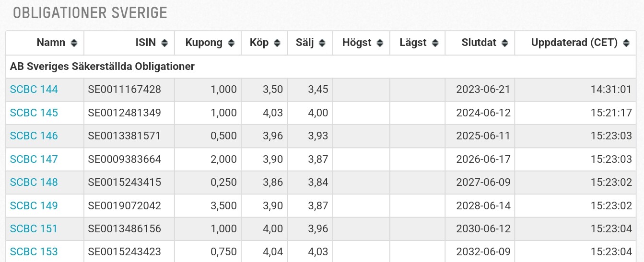
Task: Click Slutdat sort arrows icon
Action: (x=504, y=43)
